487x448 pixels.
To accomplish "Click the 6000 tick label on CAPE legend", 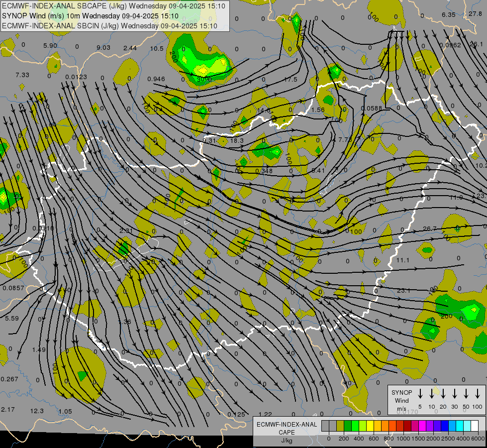I will [x=478, y=439].
